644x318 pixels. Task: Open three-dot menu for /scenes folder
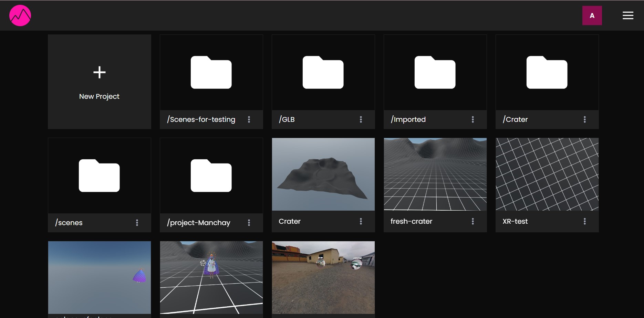pos(137,223)
